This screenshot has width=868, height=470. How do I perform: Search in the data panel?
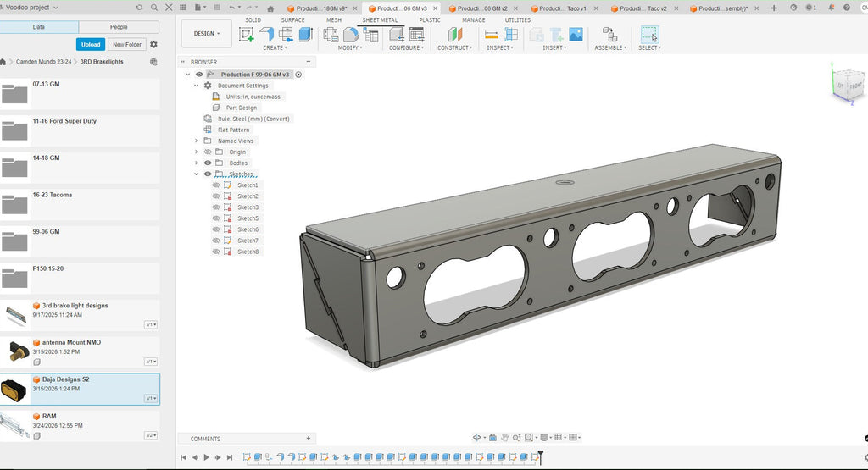point(154,8)
